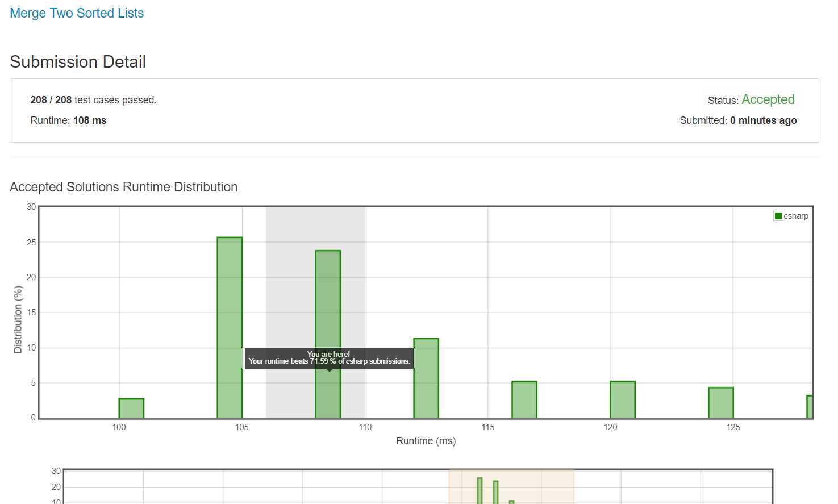Click the csharp legend label
This screenshot has height=504, width=838.
796,216
